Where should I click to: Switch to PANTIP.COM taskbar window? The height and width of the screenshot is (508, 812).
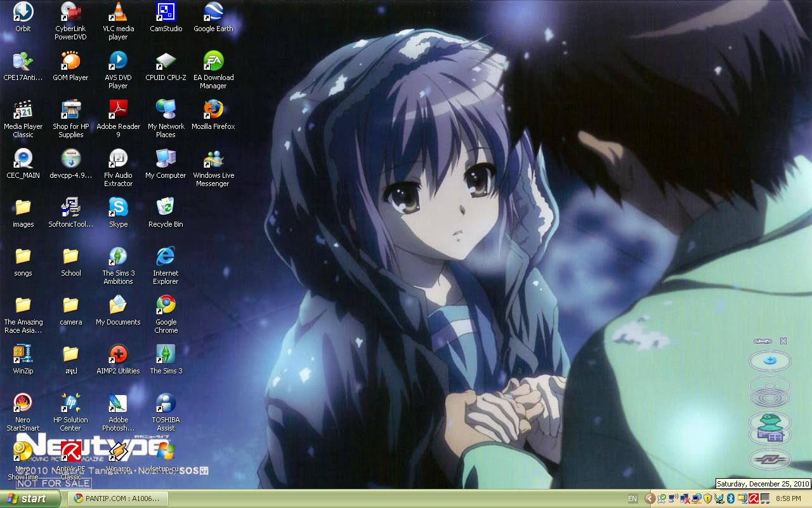pos(118,498)
